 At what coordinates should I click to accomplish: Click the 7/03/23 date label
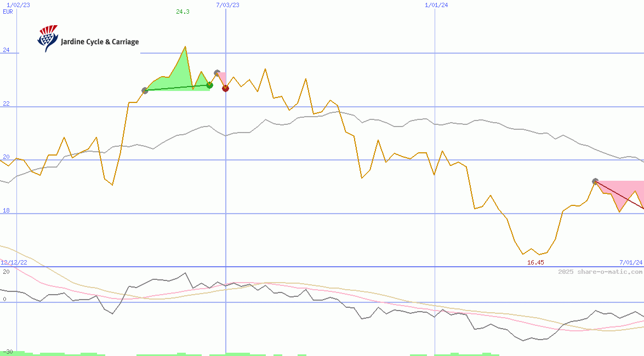tap(227, 5)
